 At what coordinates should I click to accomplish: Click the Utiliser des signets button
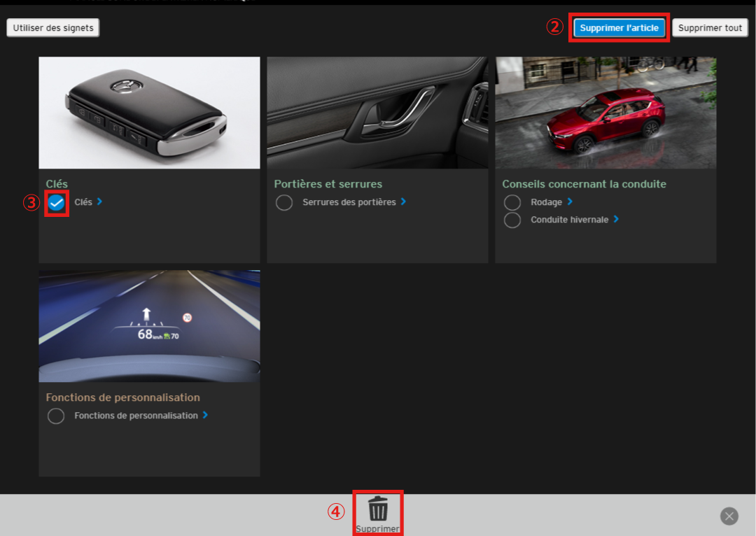coord(53,28)
